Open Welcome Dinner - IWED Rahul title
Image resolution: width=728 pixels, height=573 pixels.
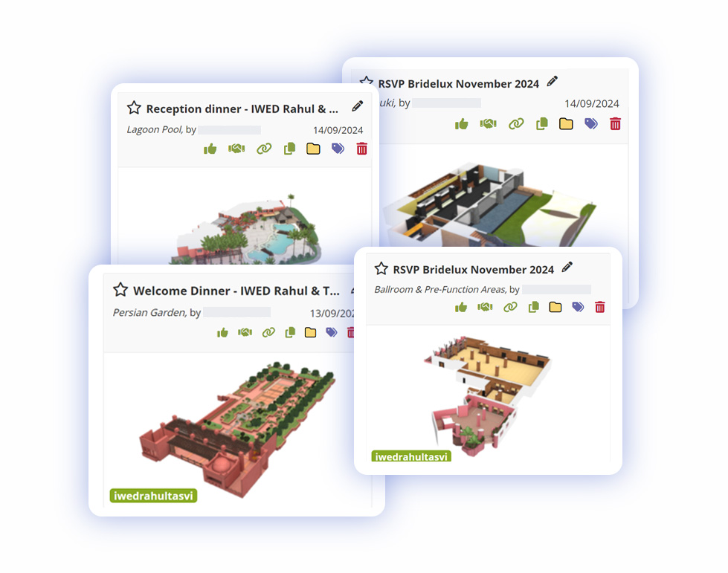point(236,291)
